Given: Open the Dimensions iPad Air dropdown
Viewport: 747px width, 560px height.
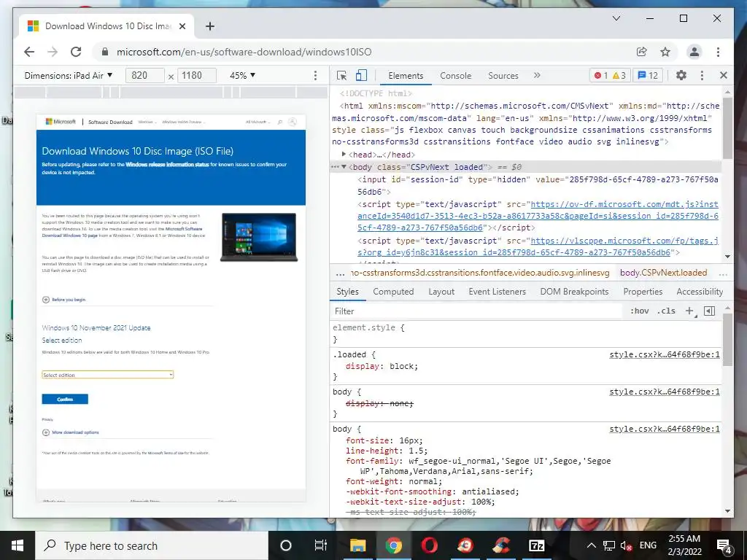Looking at the screenshot, I should click(x=69, y=75).
